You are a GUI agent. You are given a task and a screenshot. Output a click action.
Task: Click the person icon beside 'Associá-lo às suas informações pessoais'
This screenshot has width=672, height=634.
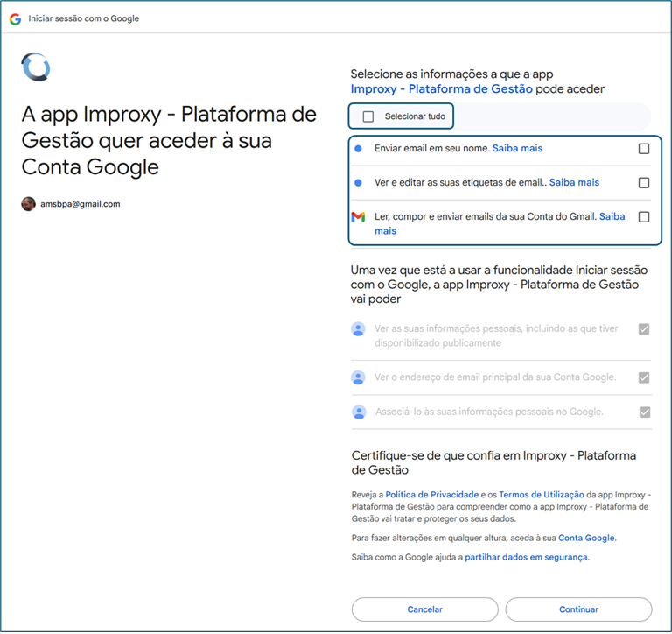coord(359,412)
